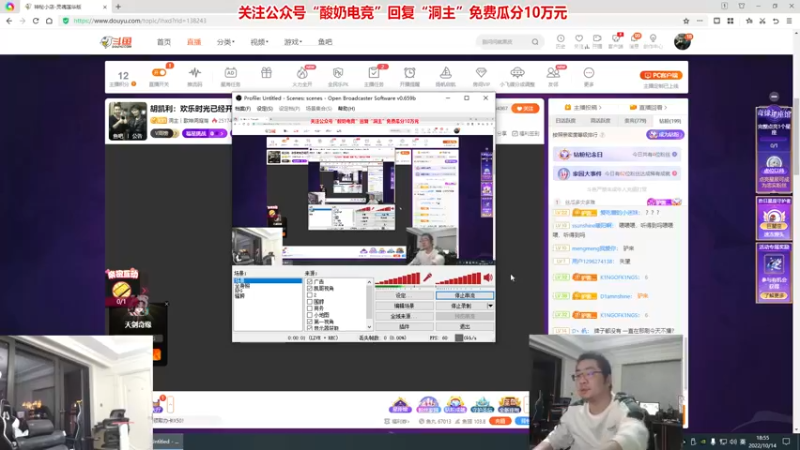The image size is (800, 450).
Task: Open the streamer tasks checklist icon
Action: 373,72
